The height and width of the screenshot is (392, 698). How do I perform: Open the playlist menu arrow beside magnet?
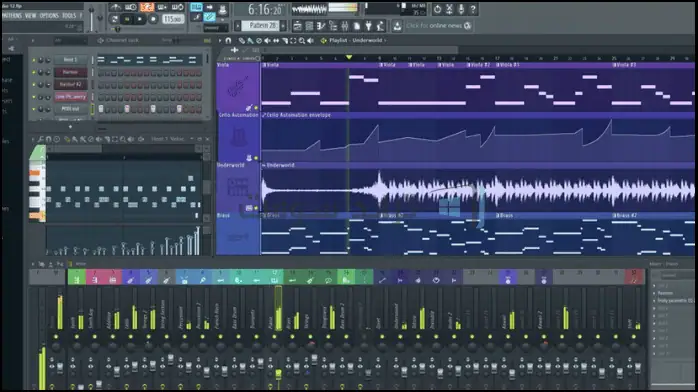(220, 40)
